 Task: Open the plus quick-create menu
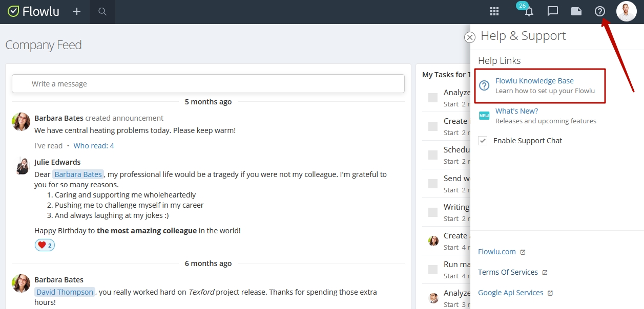pos(77,11)
